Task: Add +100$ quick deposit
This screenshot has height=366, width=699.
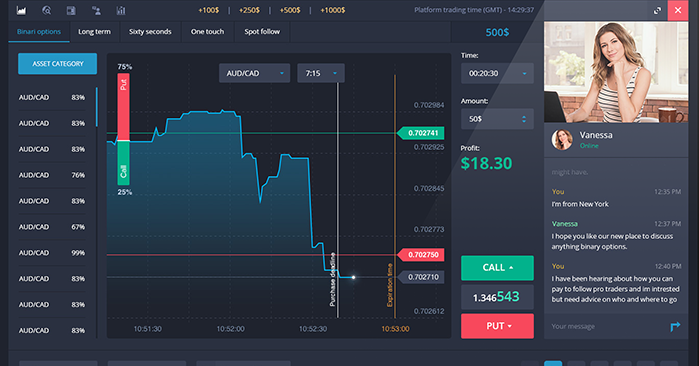Action: point(209,10)
